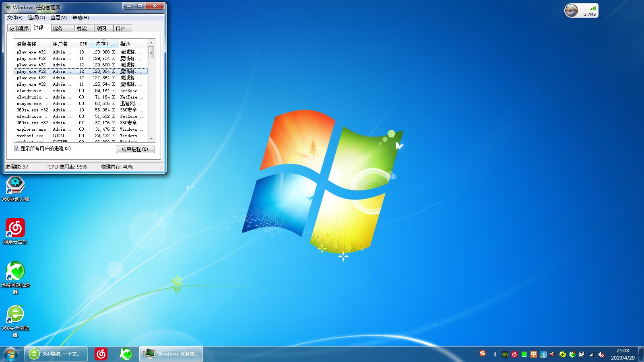Click the yellow-green plus tray icon
The image size is (644, 362).
(x=563, y=354)
